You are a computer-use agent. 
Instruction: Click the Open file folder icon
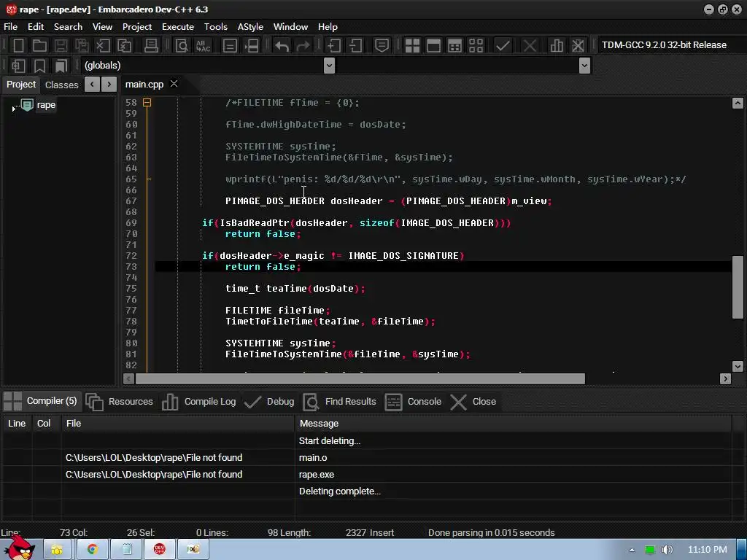pos(39,46)
